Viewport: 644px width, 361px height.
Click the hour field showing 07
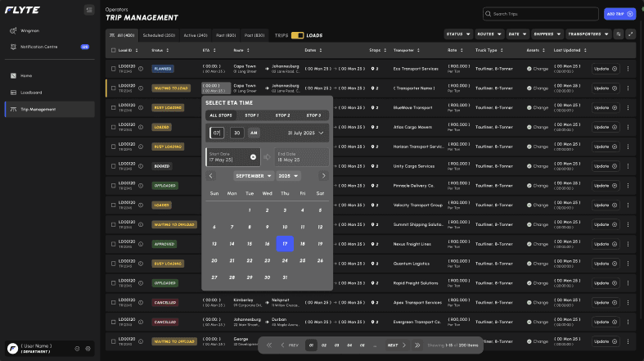click(217, 133)
